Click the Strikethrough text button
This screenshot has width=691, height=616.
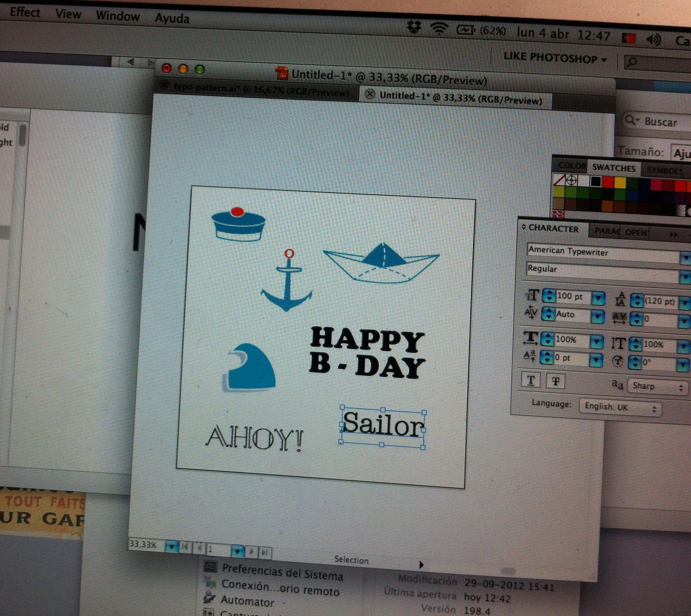(556, 382)
